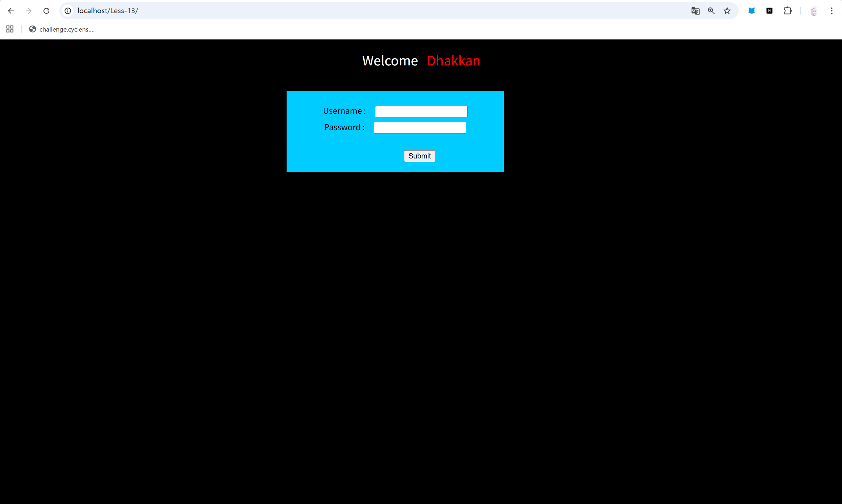The image size is (842, 504).
Task: Open the site information icon
Action: (68, 11)
